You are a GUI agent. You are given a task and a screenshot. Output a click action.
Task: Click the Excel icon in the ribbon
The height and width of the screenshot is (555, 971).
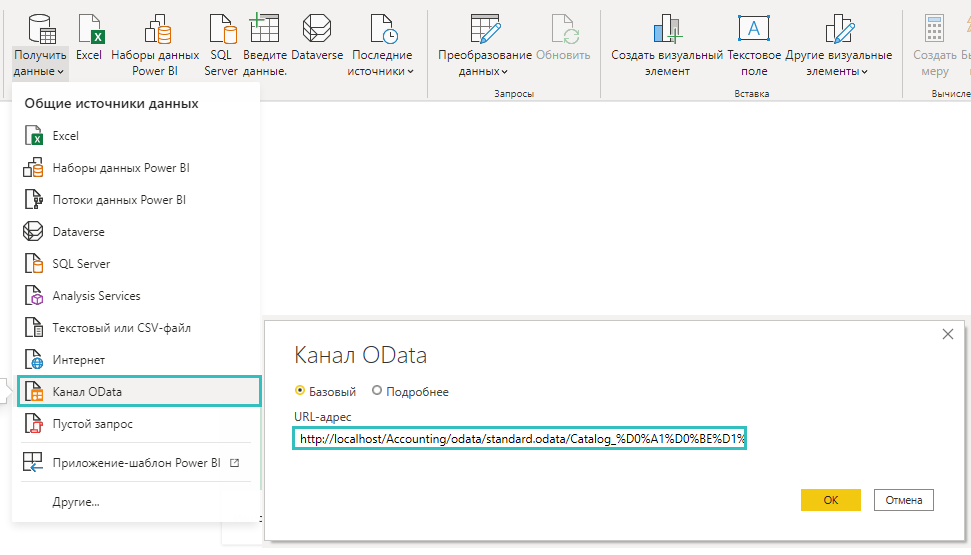[90, 29]
